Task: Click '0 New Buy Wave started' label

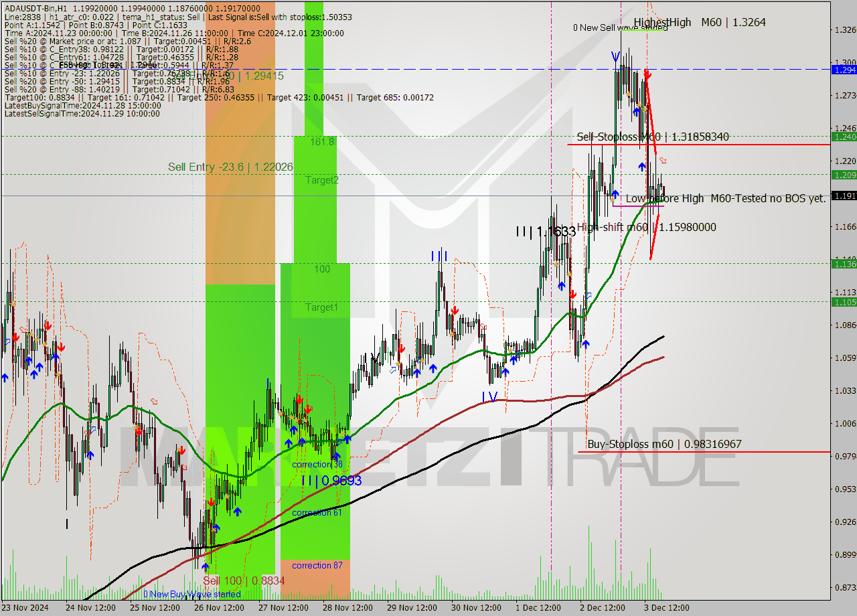Action: (191, 594)
